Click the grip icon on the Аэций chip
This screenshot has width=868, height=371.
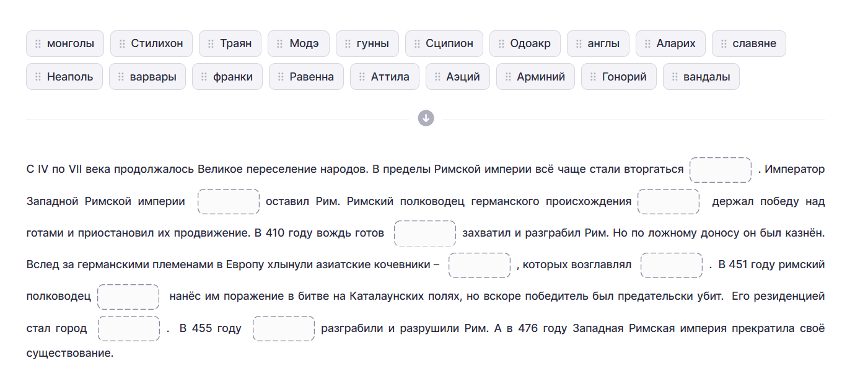pos(437,77)
